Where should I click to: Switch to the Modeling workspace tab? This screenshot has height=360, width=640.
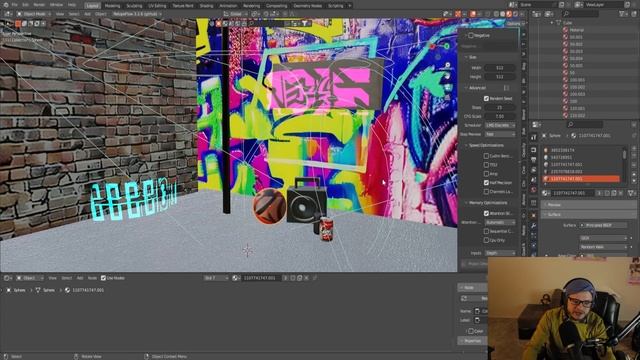click(x=112, y=6)
